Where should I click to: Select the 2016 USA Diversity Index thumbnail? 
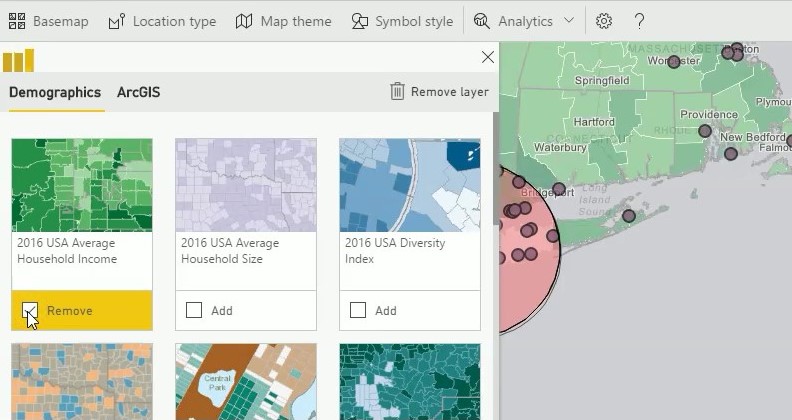pos(410,185)
